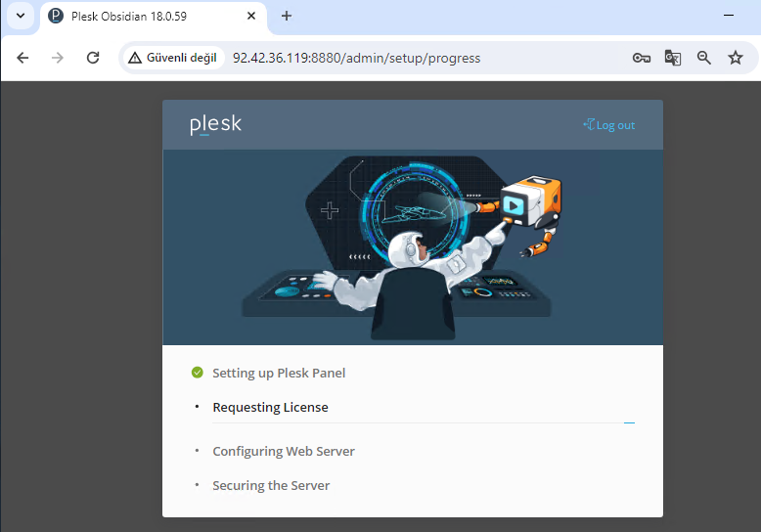Click the green check mark icon
Screen dimensions: 761x532
tap(197, 373)
